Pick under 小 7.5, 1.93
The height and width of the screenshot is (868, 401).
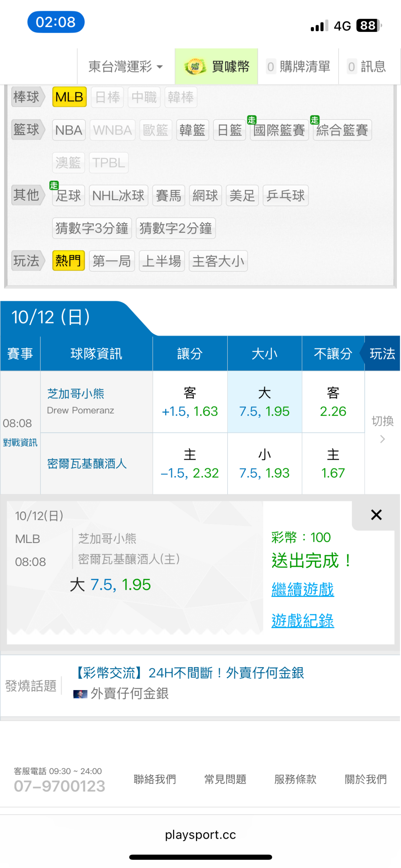(x=264, y=464)
